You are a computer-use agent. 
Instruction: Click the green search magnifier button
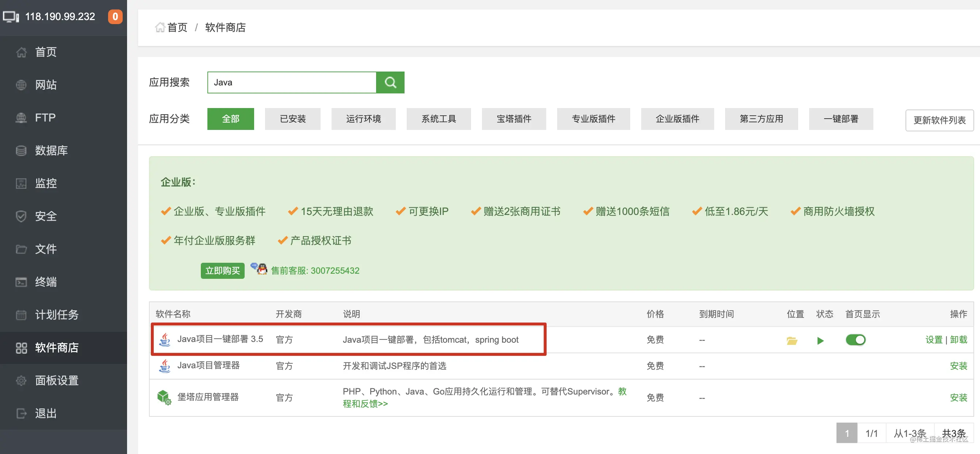(x=390, y=82)
